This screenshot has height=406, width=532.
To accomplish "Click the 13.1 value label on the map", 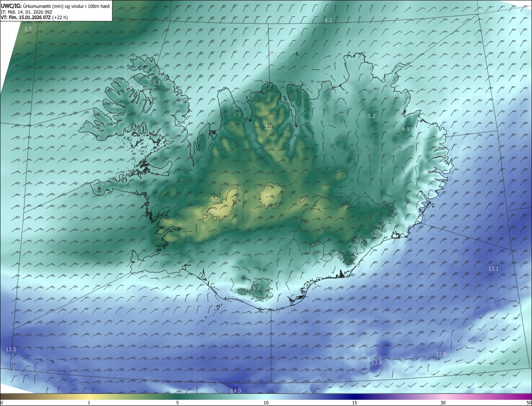I will pyautogui.click(x=493, y=269).
